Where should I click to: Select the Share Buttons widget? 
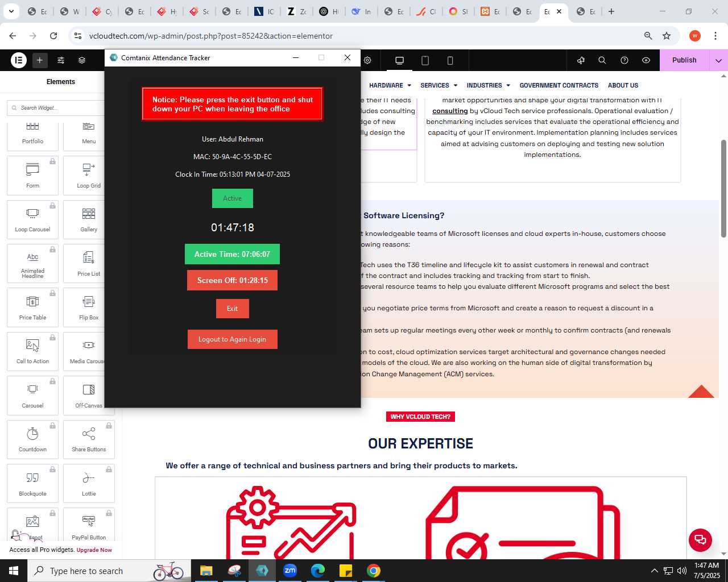pos(89,439)
